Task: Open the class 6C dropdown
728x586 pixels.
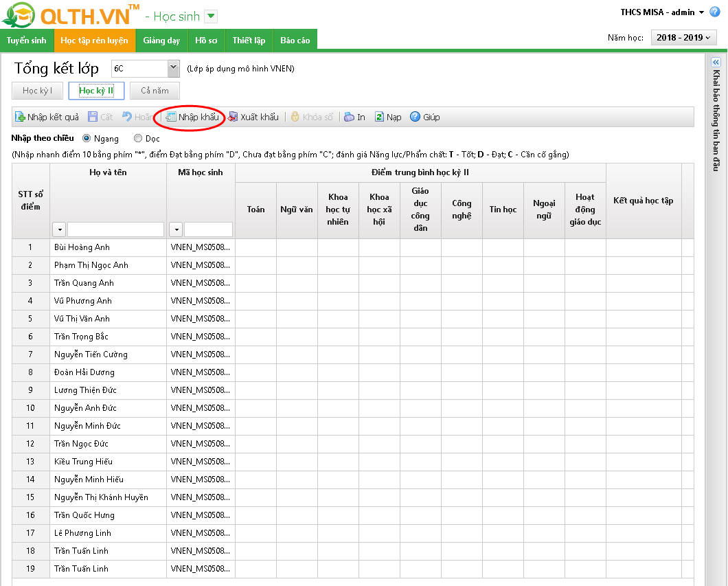Action: point(173,68)
